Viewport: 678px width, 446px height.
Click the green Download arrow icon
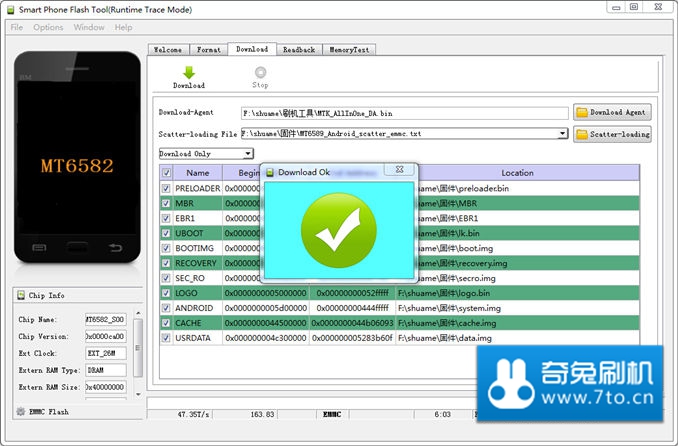pyautogui.click(x=188, y=72)
